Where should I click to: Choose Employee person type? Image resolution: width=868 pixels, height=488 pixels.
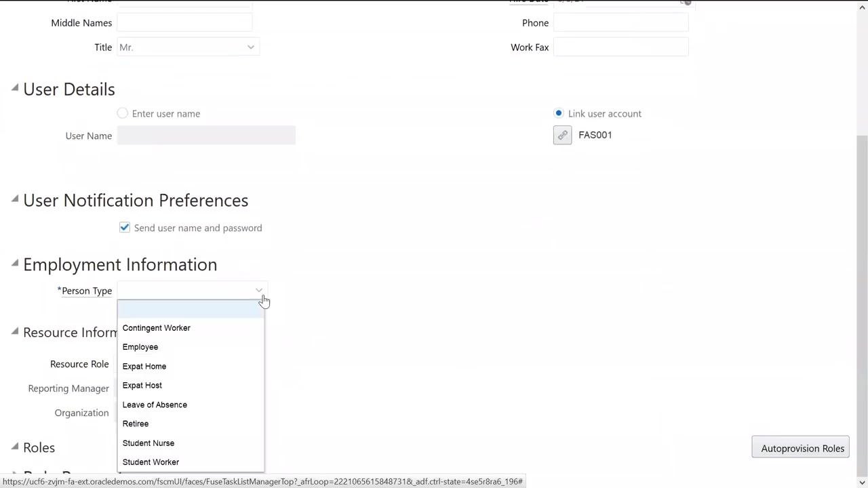[191, 347]
